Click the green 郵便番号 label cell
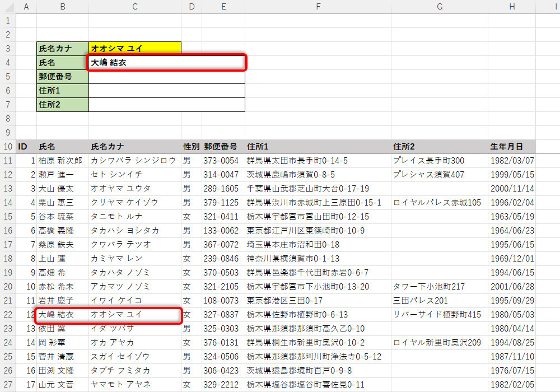This screenshot has height=392, width=560. point(63,76)
